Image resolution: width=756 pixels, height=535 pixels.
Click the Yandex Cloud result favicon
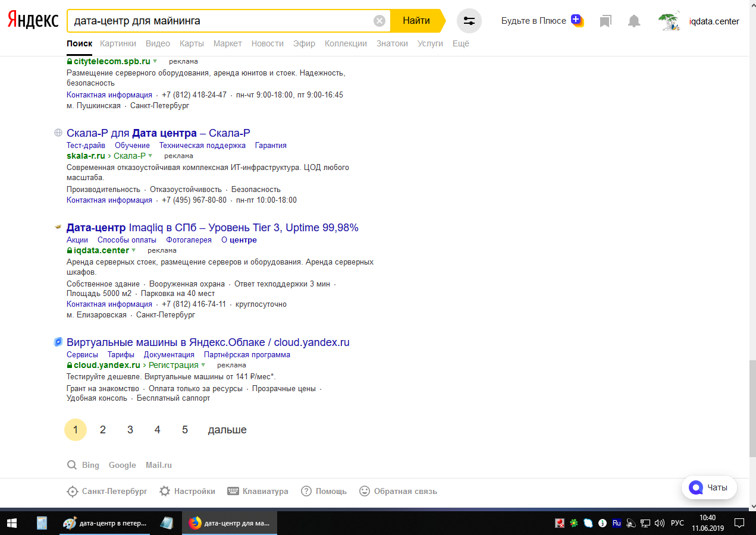click(x=58, y=342)
